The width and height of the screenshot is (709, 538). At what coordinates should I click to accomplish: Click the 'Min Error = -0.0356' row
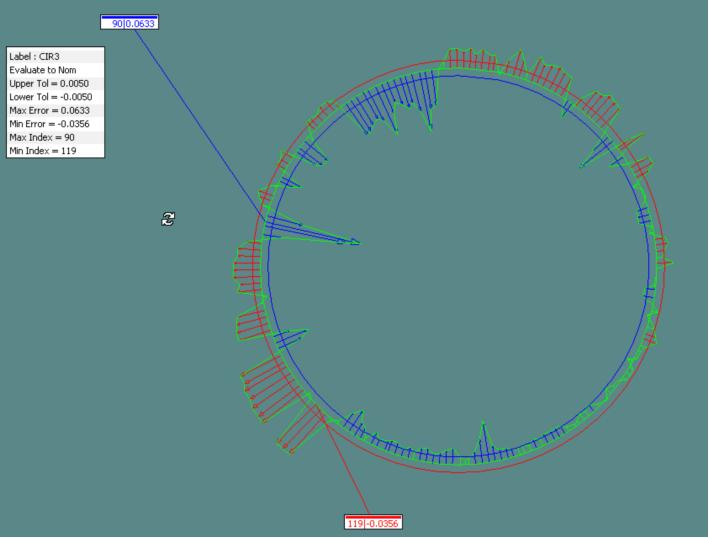[56, 124]
